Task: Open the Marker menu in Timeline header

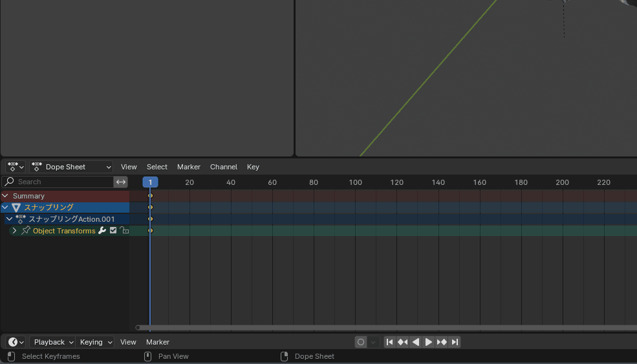Action: point(158,342)
